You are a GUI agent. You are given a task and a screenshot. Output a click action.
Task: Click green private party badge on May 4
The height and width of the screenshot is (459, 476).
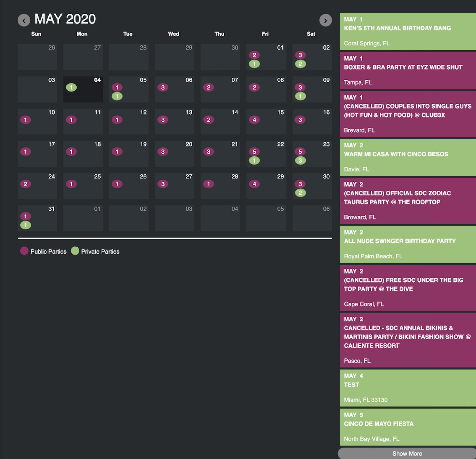(71, 87)
